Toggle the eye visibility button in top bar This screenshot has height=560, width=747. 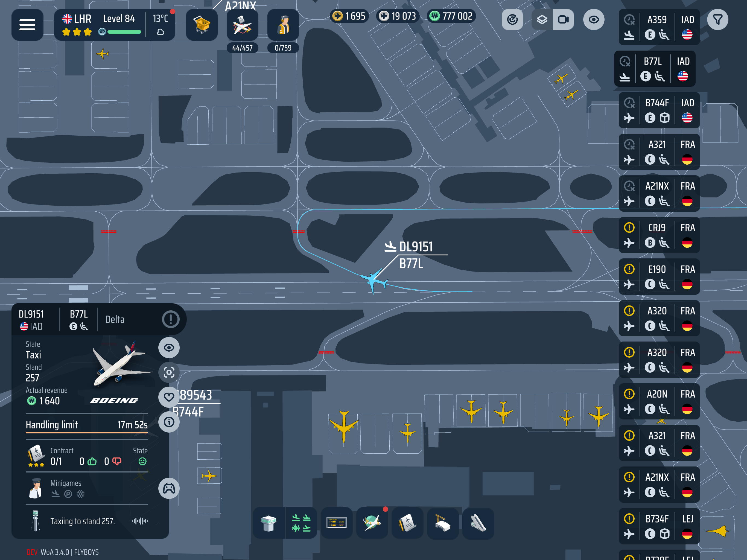click(594, 20)
